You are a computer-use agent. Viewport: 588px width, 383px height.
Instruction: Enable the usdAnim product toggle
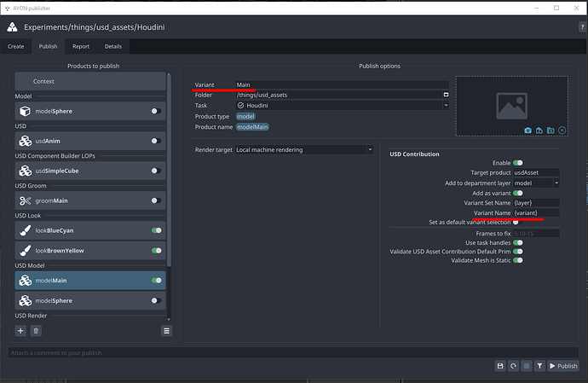157,141
